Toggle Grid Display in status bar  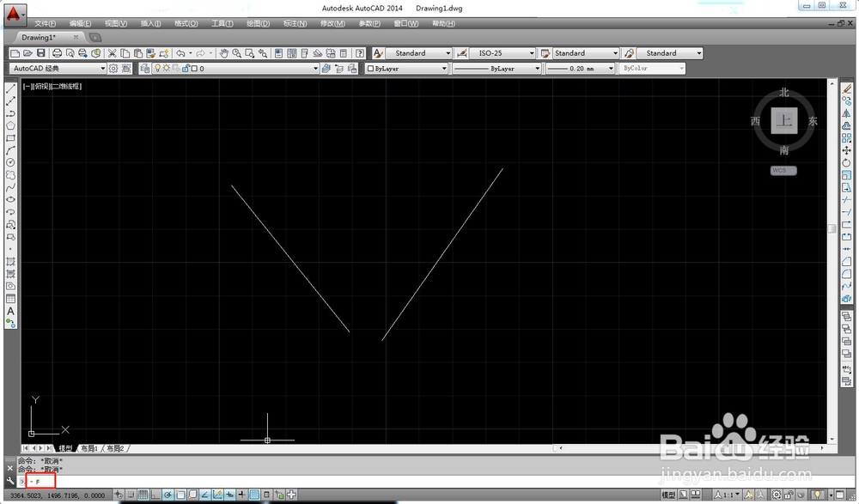(x=143, y=495)
